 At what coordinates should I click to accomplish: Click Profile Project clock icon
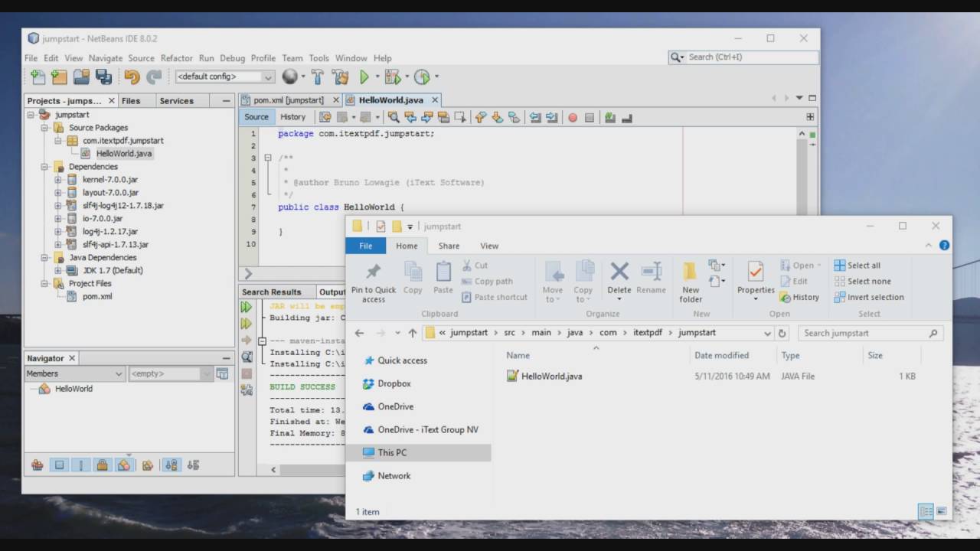(x=422, y=77)
